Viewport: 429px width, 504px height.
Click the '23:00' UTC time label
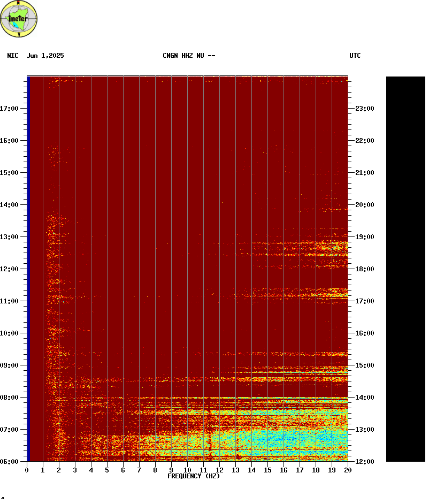click(365, 109)
